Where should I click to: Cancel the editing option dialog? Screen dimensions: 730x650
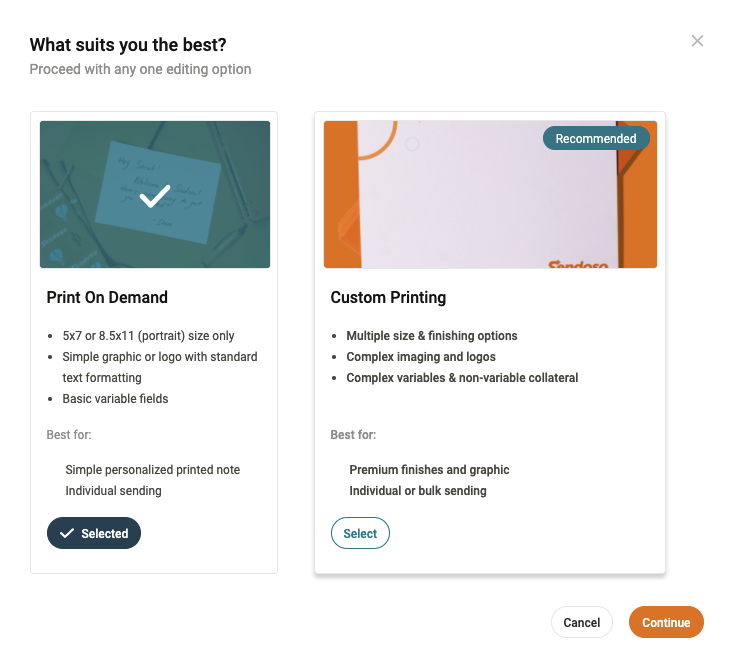point(581,622)
